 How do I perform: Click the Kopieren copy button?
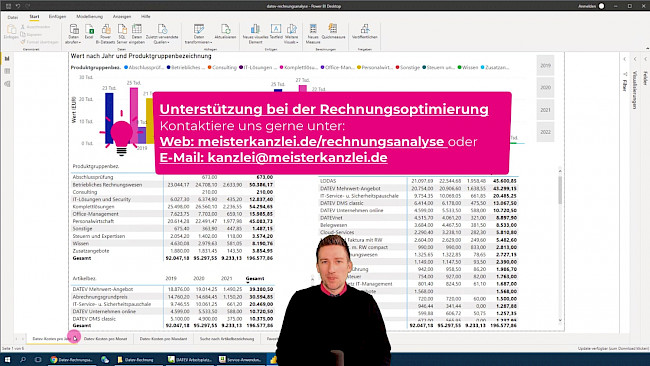[32, 34]
